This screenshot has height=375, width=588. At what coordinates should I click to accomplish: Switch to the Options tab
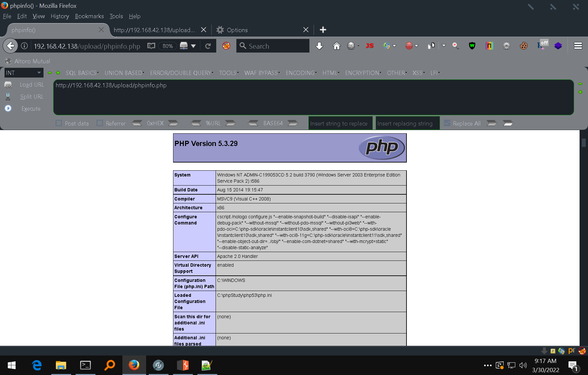(x=237, y=30)
